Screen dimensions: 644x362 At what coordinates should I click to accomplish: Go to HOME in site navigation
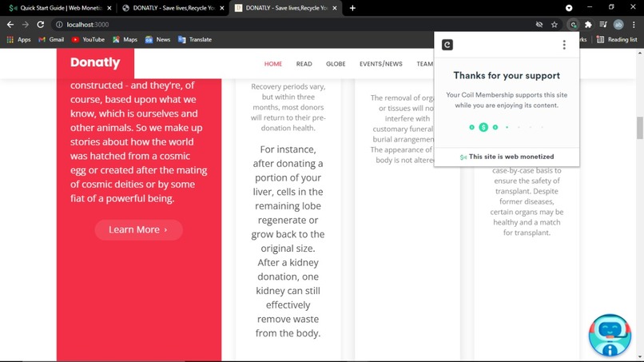click(x=273, y=64)
